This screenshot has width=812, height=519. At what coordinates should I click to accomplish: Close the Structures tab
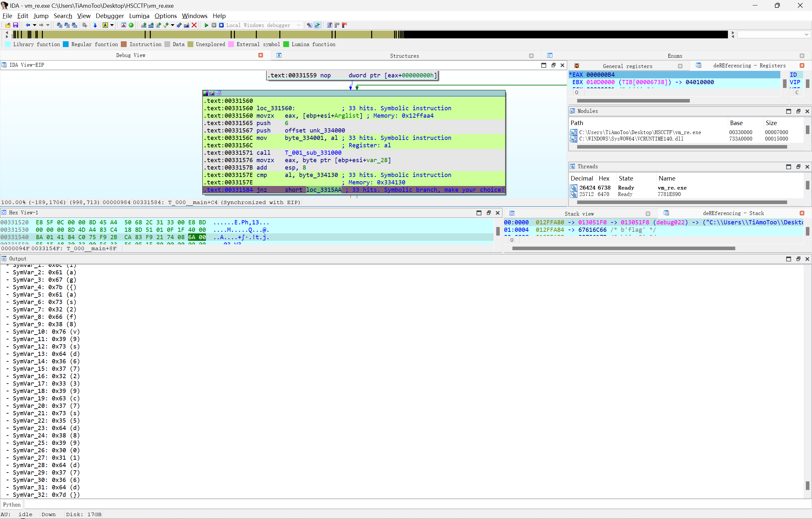[x=531, y=56]
